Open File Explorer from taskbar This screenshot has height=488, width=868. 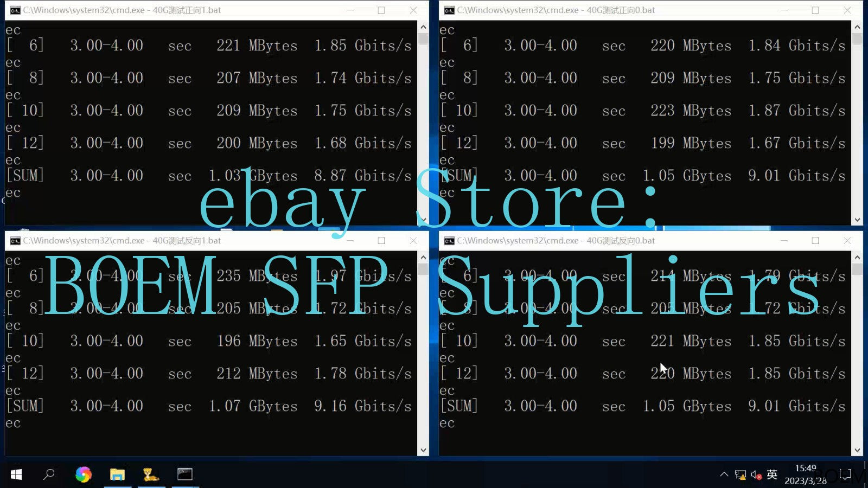click(117, 474)
